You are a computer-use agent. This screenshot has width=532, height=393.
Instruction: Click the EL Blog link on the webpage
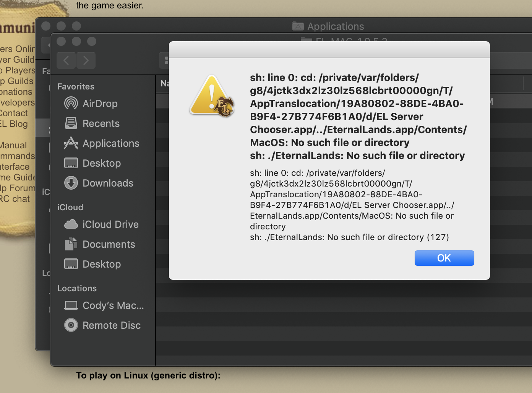pyautogui.click(x=14, y=124)
